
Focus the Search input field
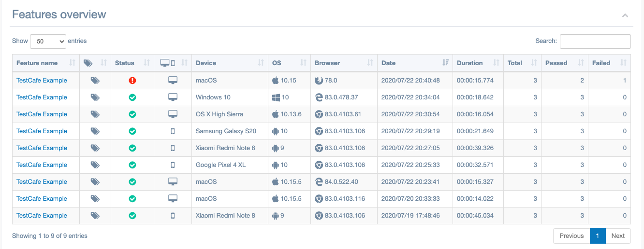pos(595,41)
